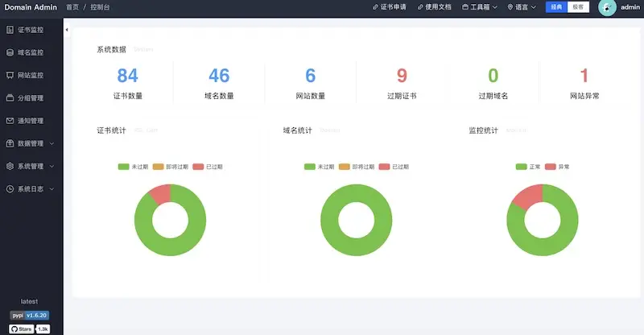Open 分组管理 menu item

coord(31,97)
